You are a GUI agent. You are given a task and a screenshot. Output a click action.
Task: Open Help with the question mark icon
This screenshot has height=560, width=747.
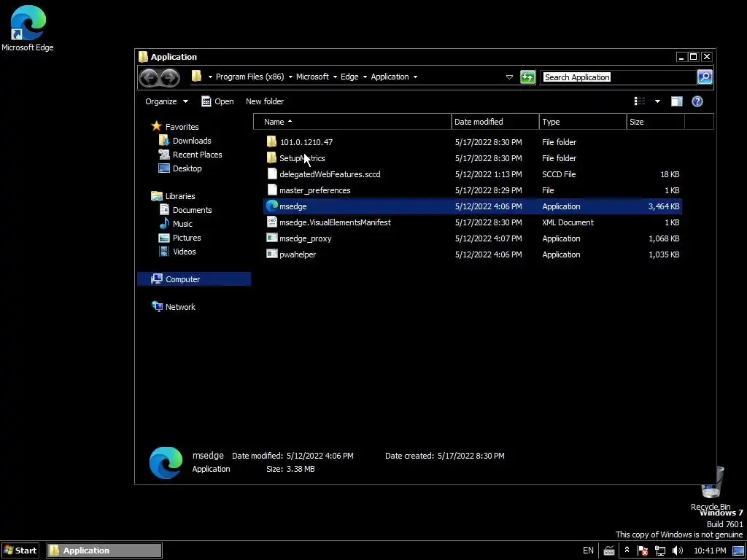point(697,101)
